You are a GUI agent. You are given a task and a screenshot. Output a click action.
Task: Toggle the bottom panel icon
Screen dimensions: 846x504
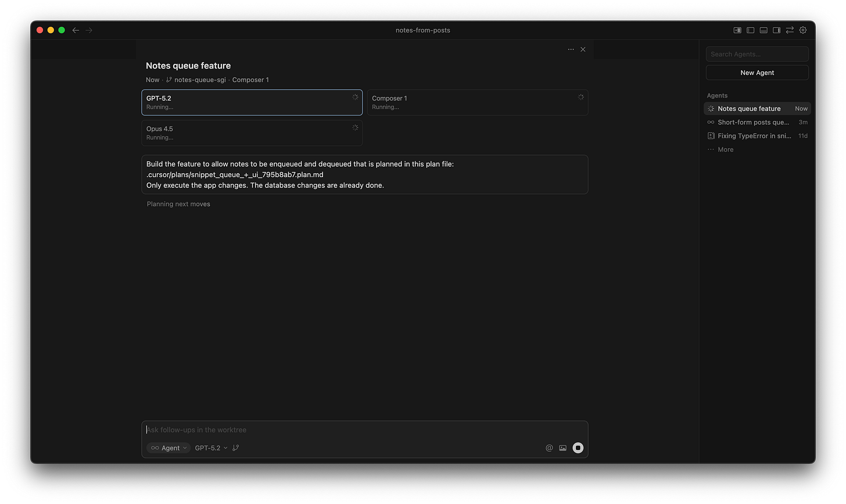(763, 30)
